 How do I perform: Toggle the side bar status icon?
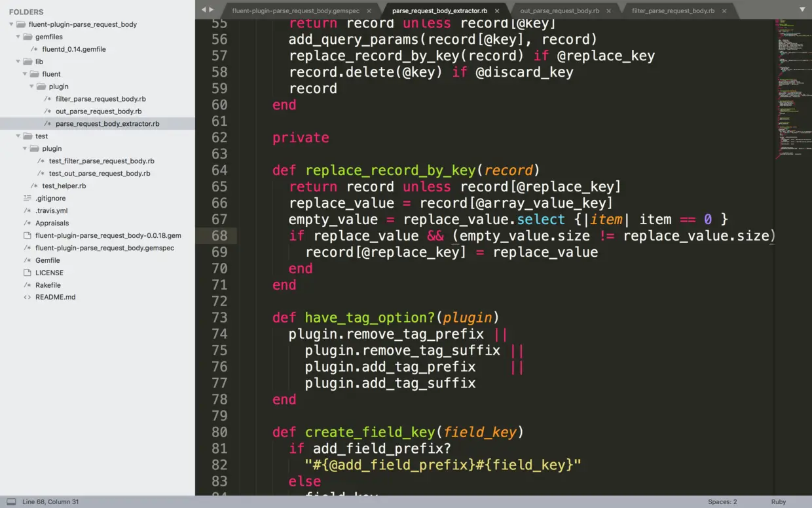(x=11, y=502)
